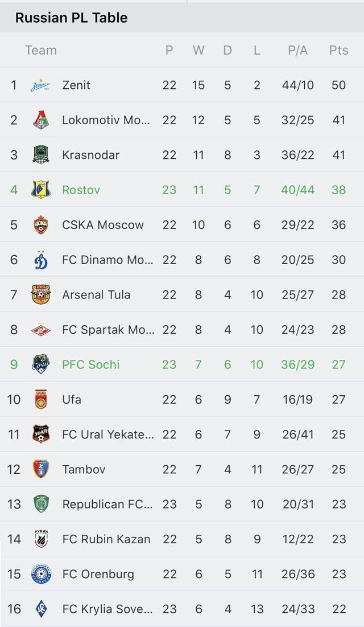Click the FC Spartak Moscow logo
This screenshot has width=364, height=627.
tap(40, 330)
